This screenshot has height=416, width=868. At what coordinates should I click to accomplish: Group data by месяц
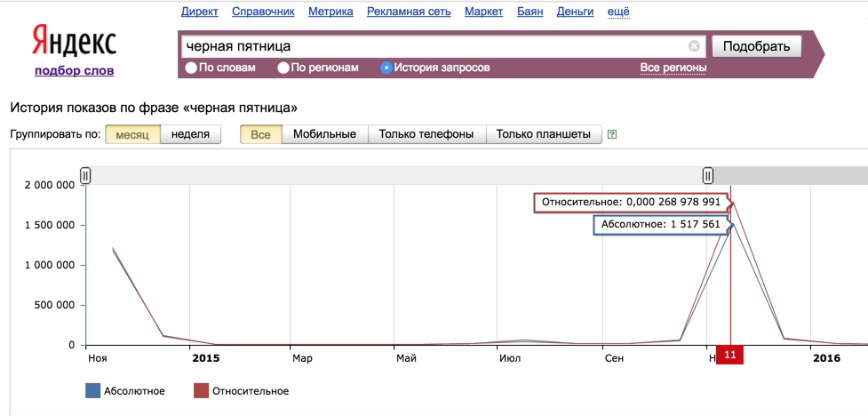pyautogui.click(x=133, y=134)
